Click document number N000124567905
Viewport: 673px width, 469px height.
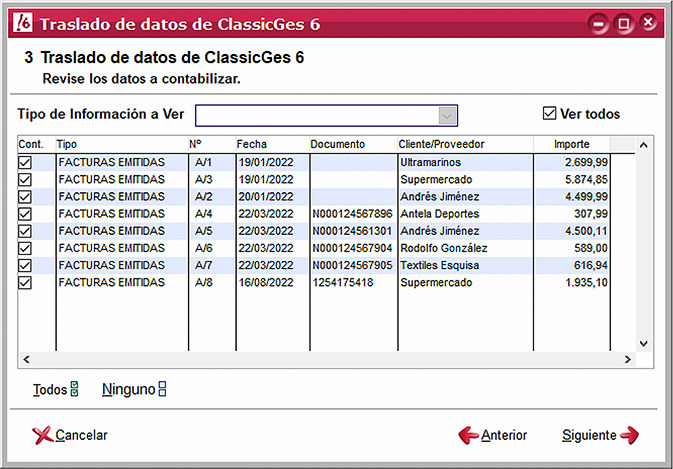coord(352,265)
